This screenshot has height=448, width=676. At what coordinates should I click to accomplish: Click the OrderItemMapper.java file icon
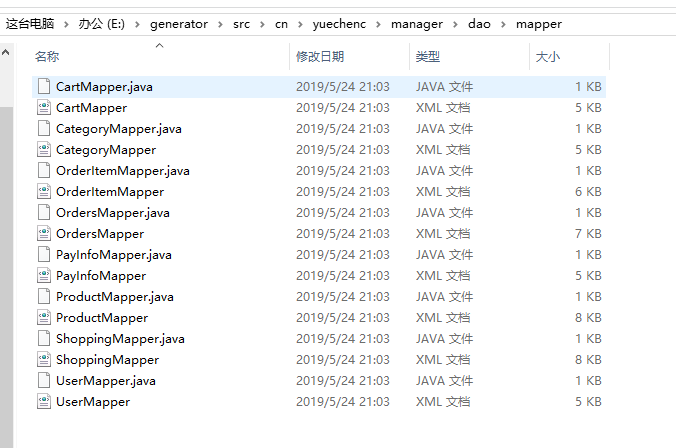pos(44,170)
